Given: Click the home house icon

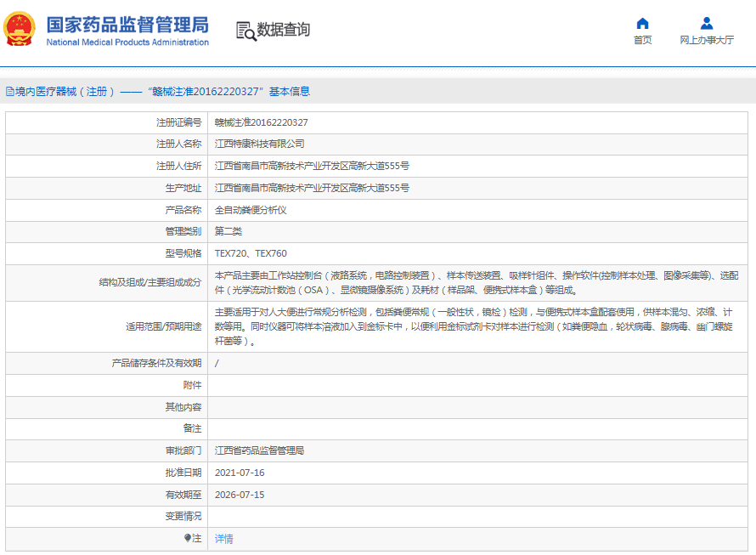Looking at the screenshot, I should [x=642, y=23].
